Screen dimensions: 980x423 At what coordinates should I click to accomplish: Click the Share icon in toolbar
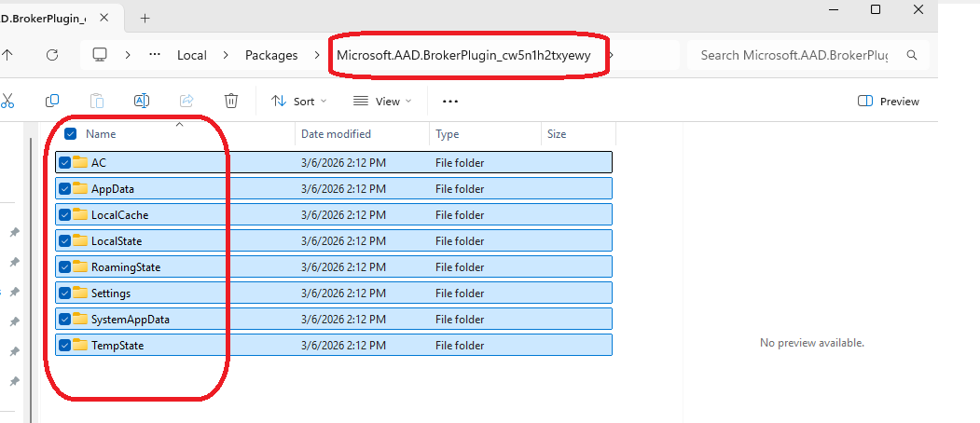(186, 101)
